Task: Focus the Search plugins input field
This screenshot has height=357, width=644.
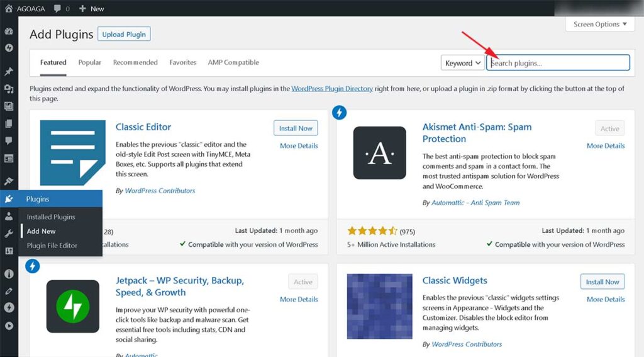Action: (x=558, y=63)
